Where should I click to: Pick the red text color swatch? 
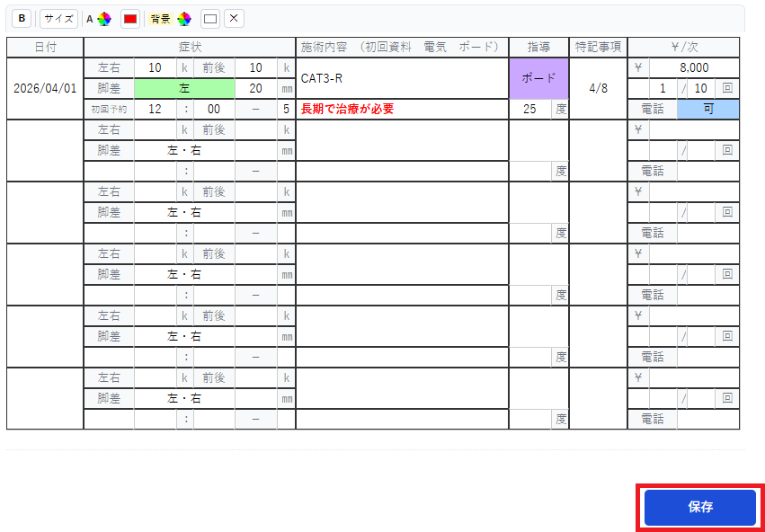click(130, 19)
